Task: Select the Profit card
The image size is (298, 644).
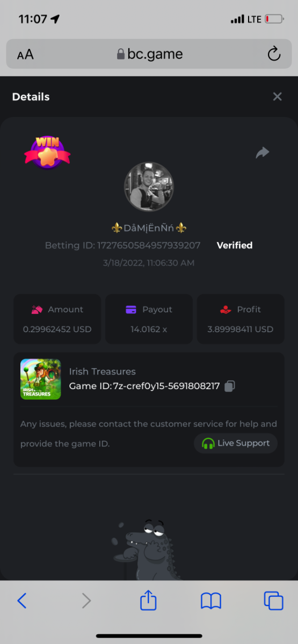Action: pos(241,319)
